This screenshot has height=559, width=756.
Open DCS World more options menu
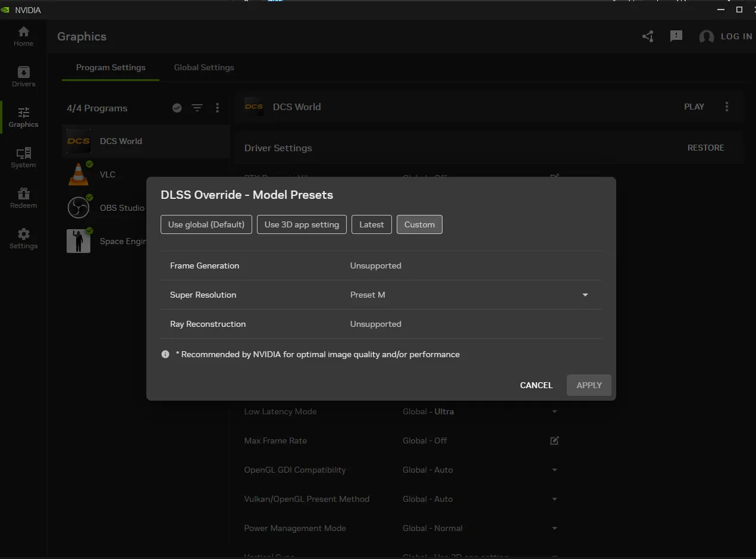(x=727, y=107)
